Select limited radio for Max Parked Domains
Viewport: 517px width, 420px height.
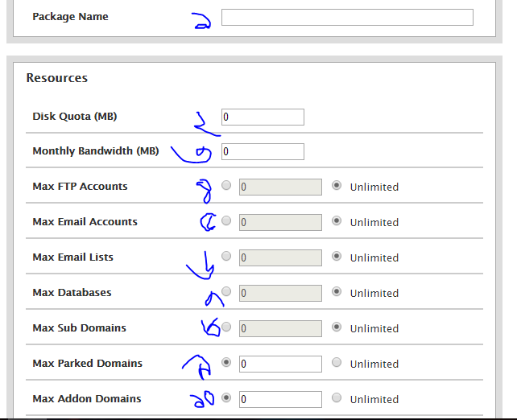(226, 363)
